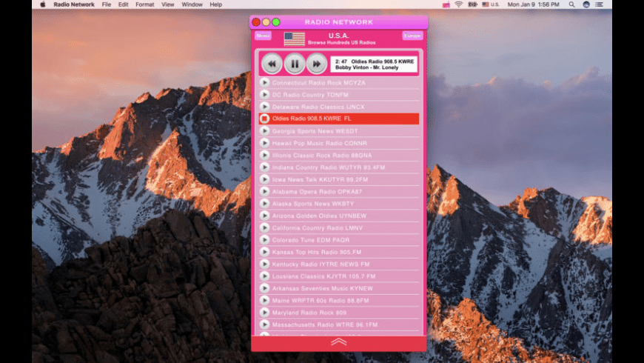Open the Format menu
This screenshot has width=644, height=363.
(144, 4)
